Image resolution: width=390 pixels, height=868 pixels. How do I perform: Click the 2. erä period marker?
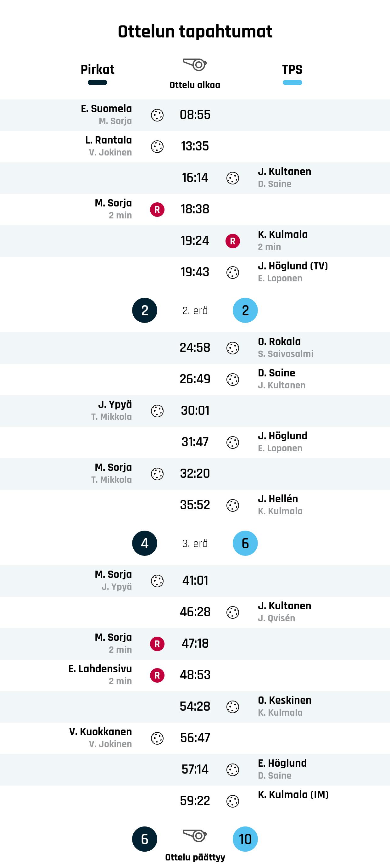(195, 310)
